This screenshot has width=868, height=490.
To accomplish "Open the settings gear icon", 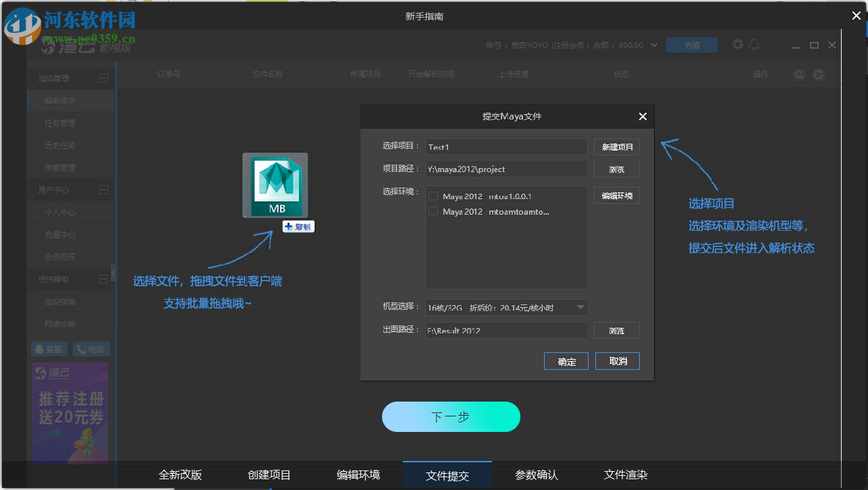I will click(x=738, y=45).
